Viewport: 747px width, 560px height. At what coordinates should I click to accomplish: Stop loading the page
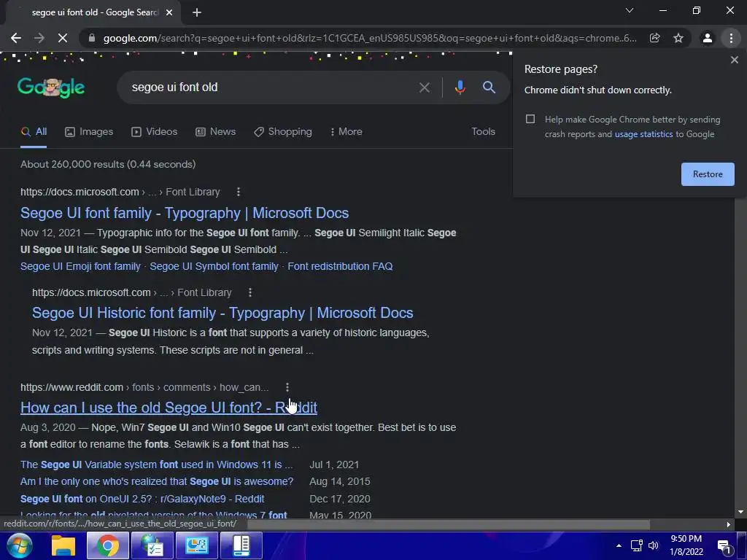click(63, 38)
